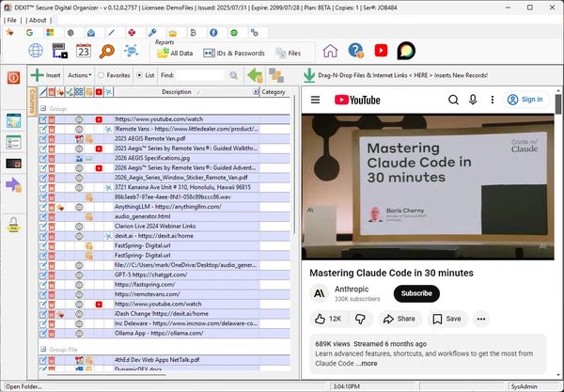This screenshot has width=564, height=392.
Task: Click the green back arrow database icon
Action: [x=254, y=75]
